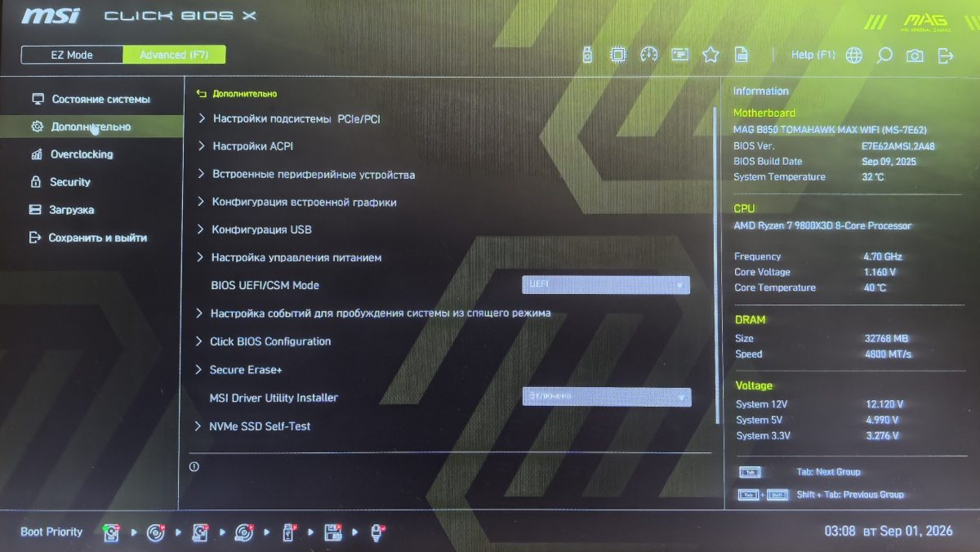Take a screenshot with the camera icon
Viewport: 980px width, 552px height.
(x=915, y=55)
